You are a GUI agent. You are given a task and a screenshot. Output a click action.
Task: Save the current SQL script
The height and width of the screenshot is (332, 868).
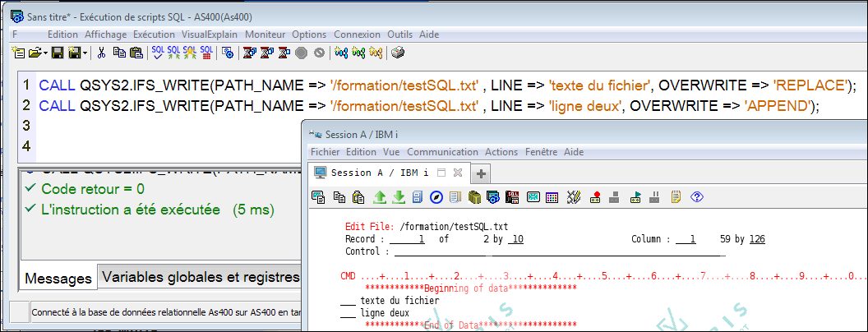(x=57, y=53)
